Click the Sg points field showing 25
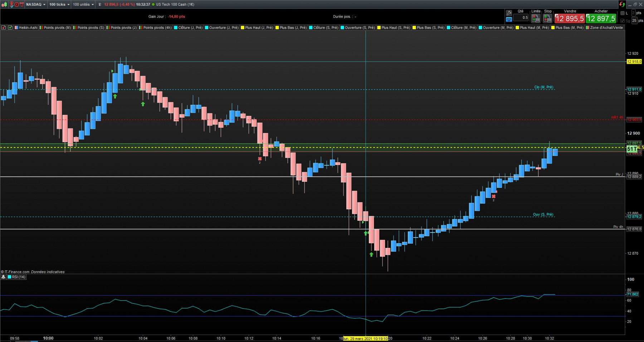This screenshot has width=644, height=342. tap(634, 21)
